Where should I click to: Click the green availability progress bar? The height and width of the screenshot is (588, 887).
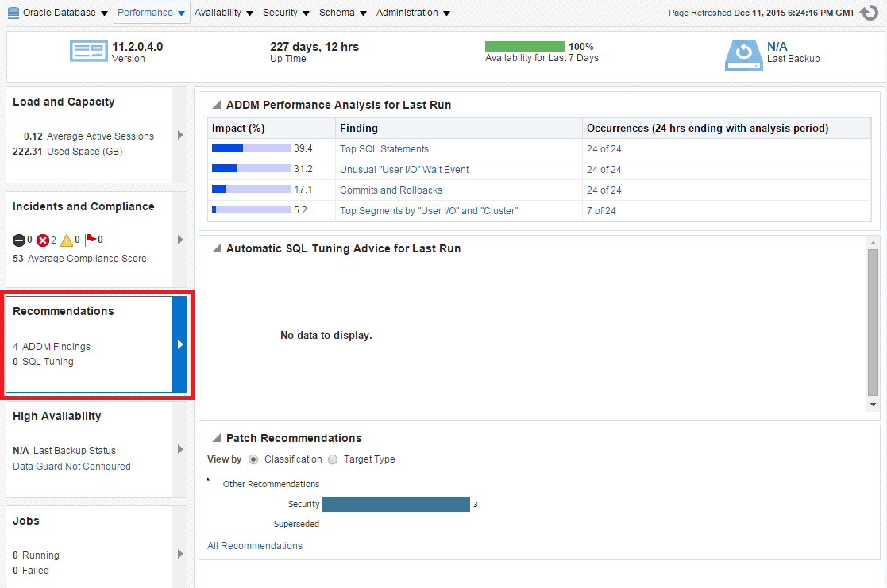(524, 46)
